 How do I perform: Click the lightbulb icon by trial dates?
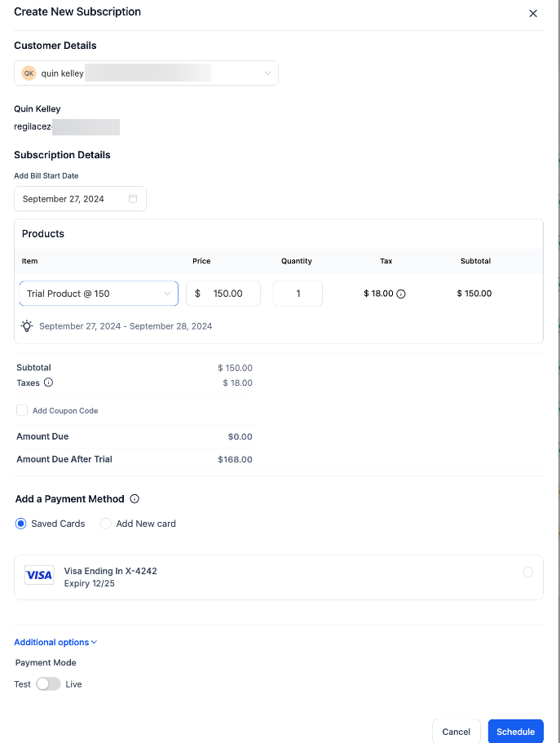click(27, 326)
